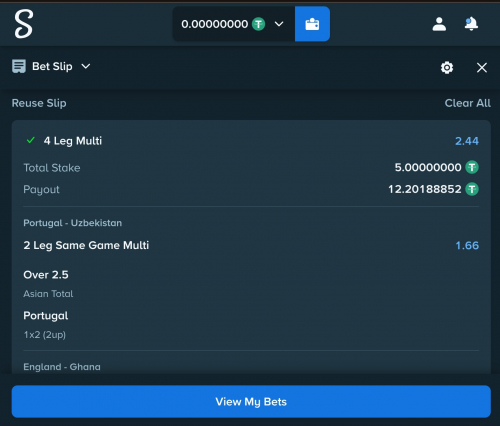Screen dimensions: 500x426
Task: Click the green checkmark by 4 Leg Multi
Action: point(31,140)
